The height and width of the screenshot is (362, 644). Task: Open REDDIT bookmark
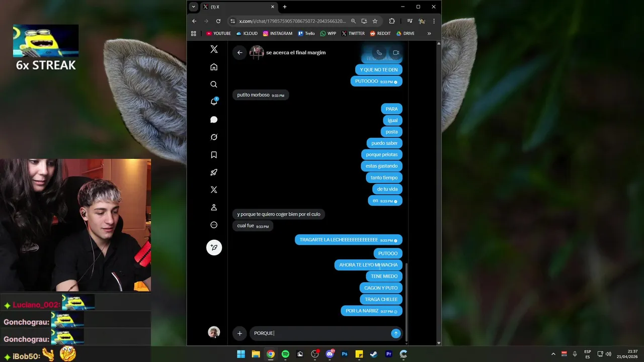pyautogui.click(x=380, y=34)
